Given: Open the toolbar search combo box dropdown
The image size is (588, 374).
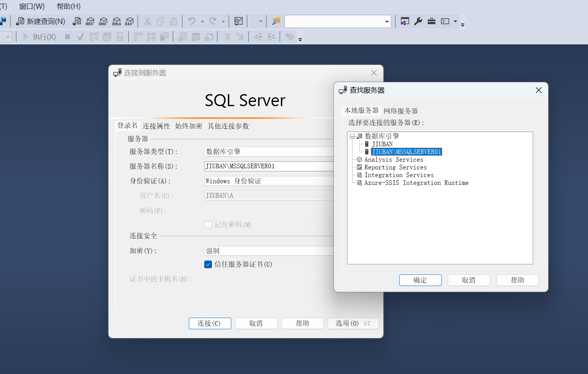Looking at the screenshot, I should [387, 22].
